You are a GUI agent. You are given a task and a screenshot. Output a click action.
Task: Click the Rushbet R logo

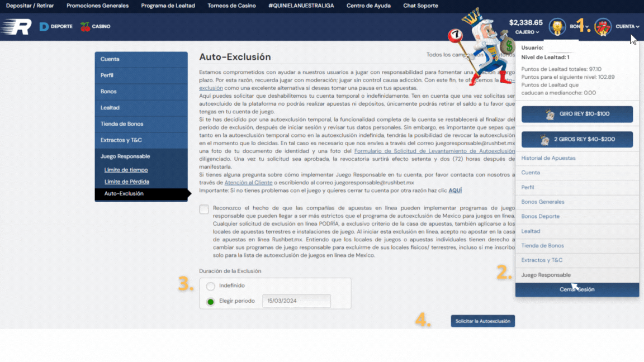point(16,27)
